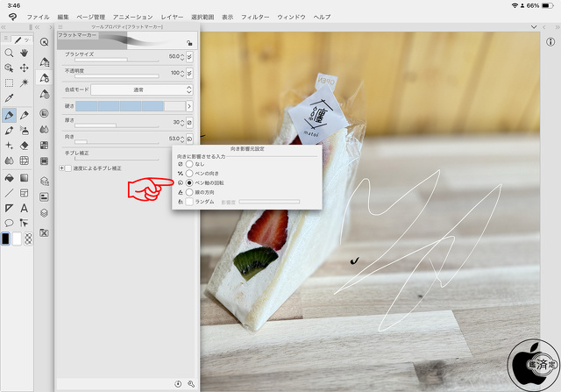This screenshot has width=561, height=392.
Task: Open the レイヤー menu
Action: click(173, 17)
